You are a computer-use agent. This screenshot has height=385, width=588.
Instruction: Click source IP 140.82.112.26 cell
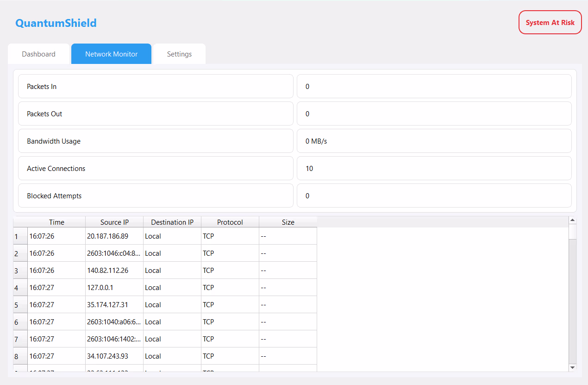(x=114, y=271)
